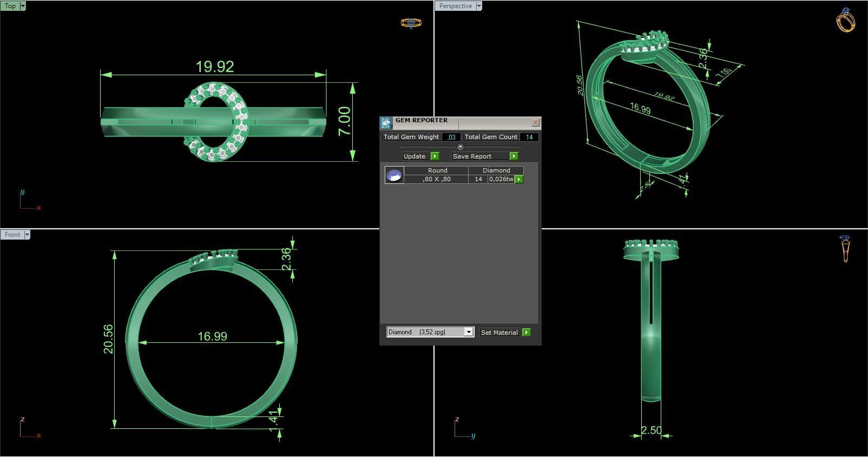Click the Round cell in the gem table
This screenshot has width=868, height=457.
pos(437,170)
